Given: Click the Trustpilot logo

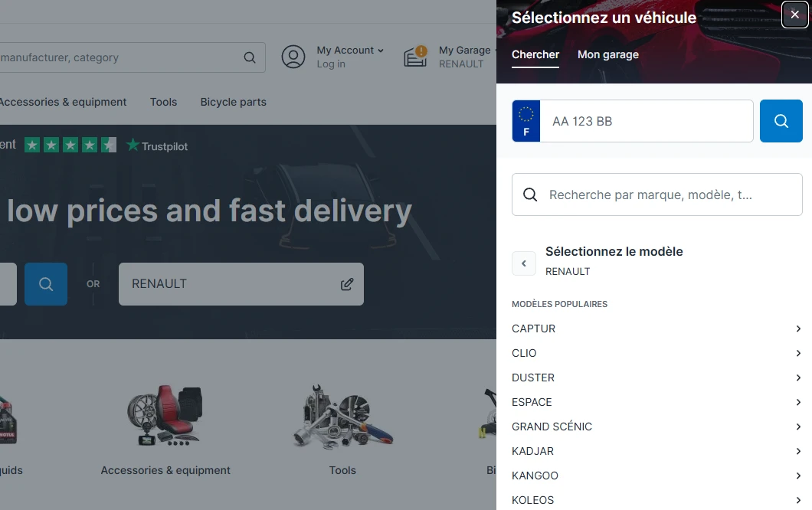Looking at the screenshot, I should pos(158,145).
